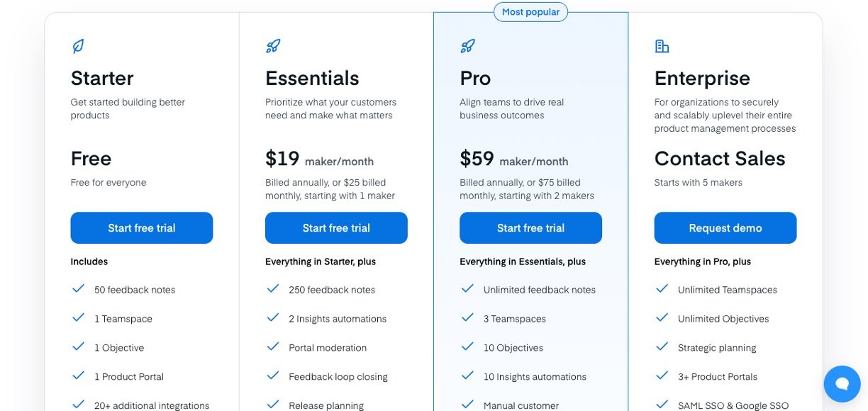Viewport: 868px width, 411px height.
Task: Start free trial for Starter plan
Action: [142, 228]
